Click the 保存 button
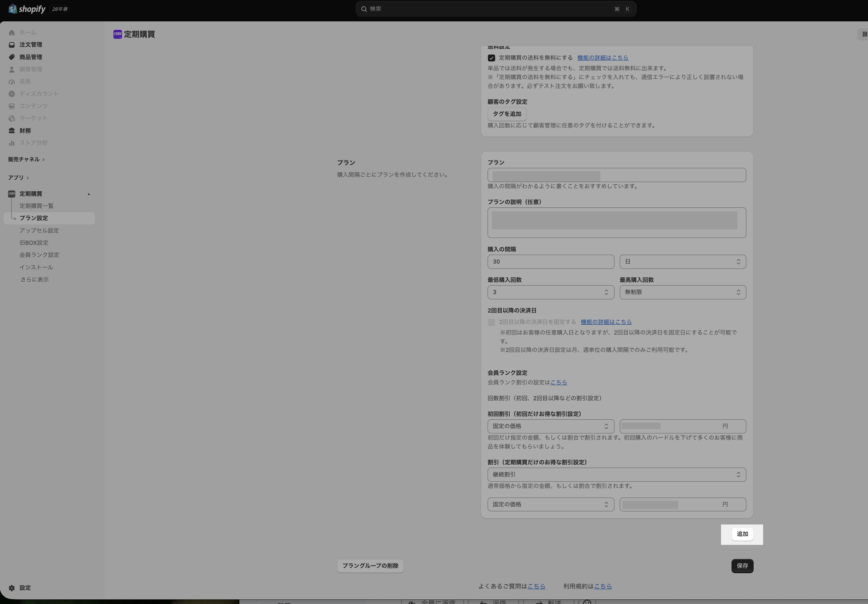The image size is (868, 604). tap(742, 566)
